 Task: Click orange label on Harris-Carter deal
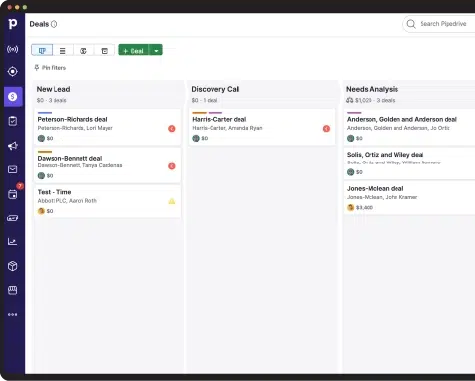coord(199,113)
